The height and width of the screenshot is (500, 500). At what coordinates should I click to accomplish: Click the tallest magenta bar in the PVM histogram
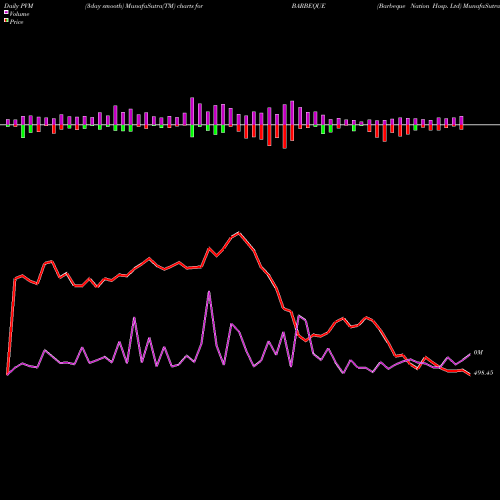click(x=192, y=111)
